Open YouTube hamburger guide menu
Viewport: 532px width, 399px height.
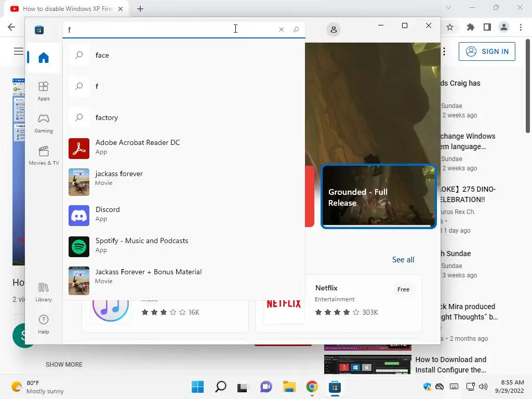(19, 51)
